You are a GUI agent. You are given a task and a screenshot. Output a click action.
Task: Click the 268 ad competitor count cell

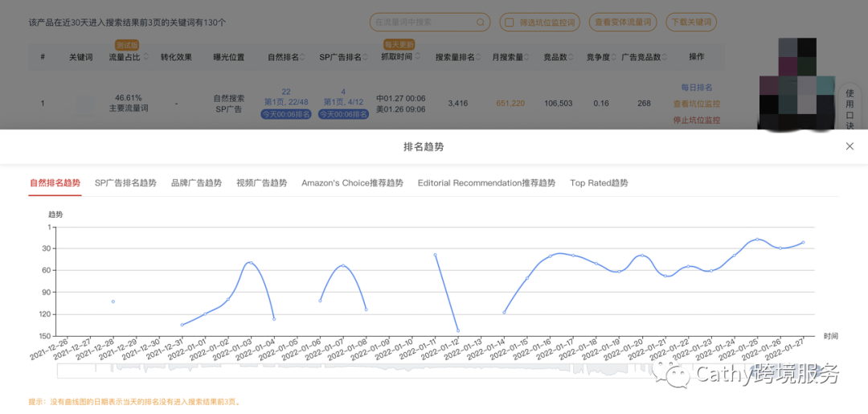click(644, 104)
